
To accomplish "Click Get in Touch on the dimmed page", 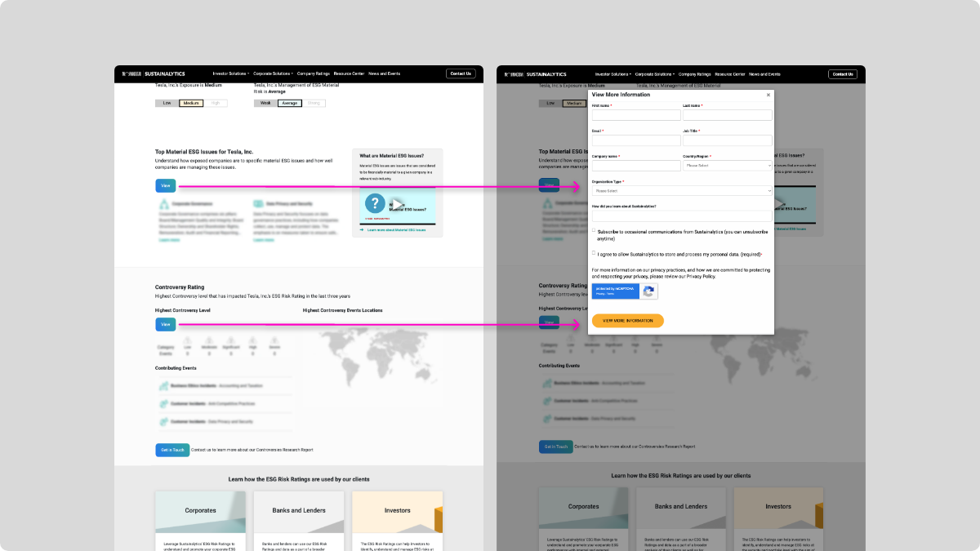I will (555, 447).
